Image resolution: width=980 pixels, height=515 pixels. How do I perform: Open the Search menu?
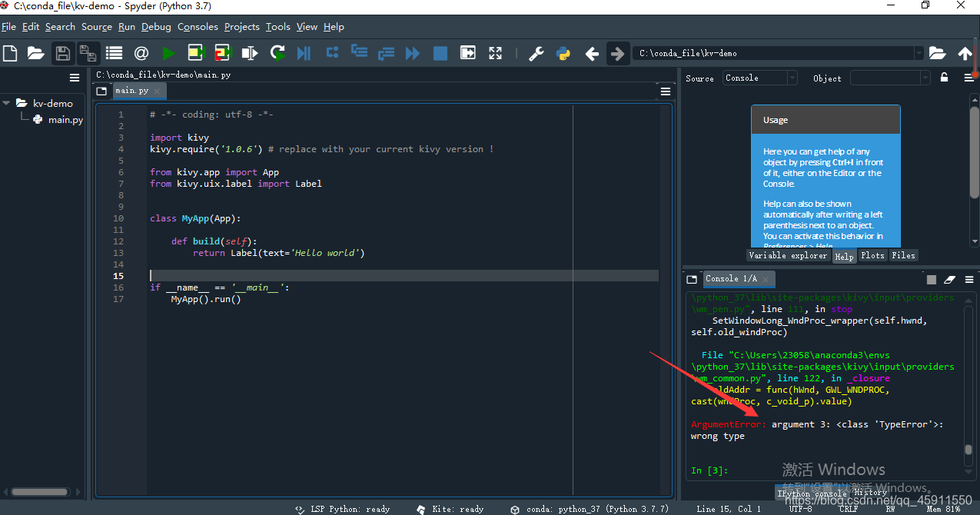(x=60, y=26)
